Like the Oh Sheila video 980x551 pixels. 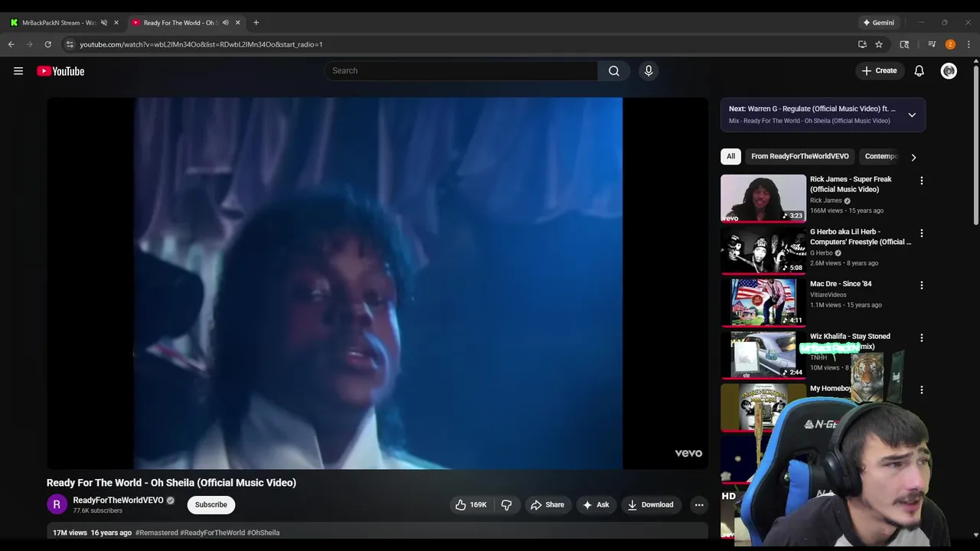tap(471, 505)
